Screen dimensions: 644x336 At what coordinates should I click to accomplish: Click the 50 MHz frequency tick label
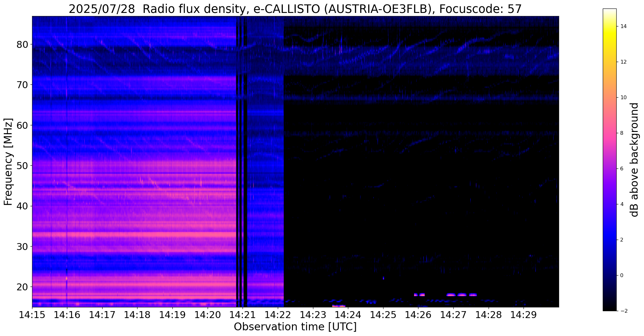point(22,166)
